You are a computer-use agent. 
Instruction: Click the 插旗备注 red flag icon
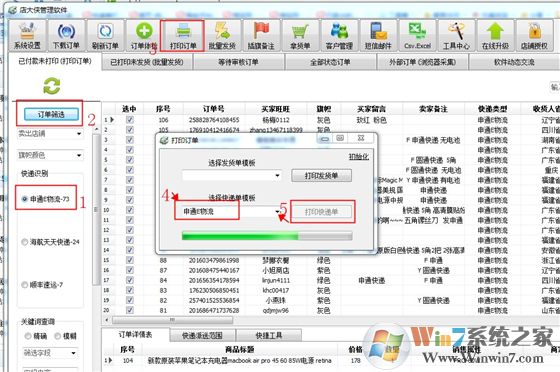pos(261,35)
